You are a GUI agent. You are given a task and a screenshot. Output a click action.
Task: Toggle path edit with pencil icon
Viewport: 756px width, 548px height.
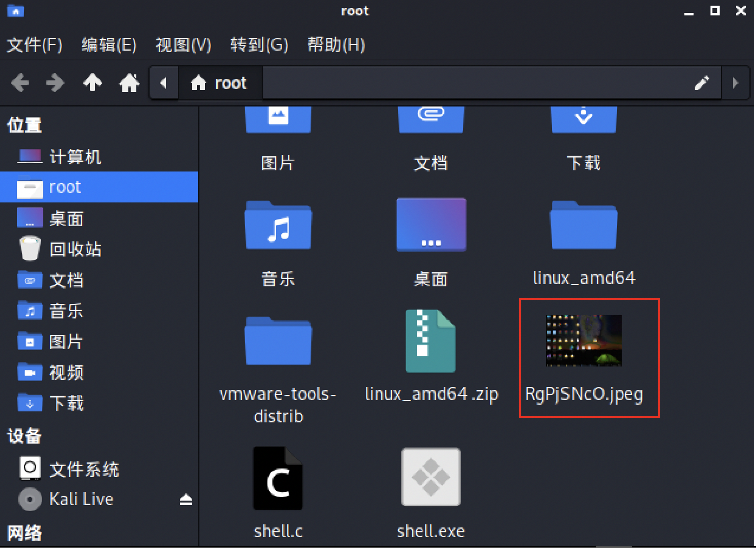[702, 83]
